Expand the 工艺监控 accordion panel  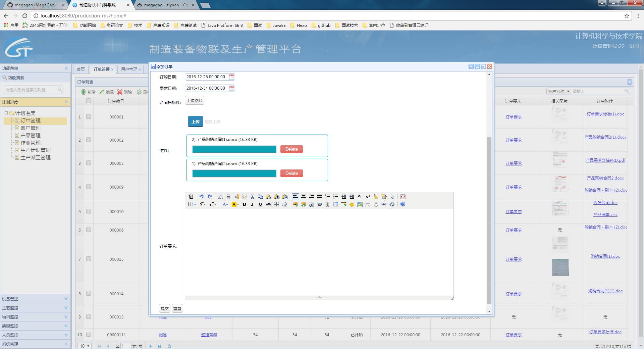click(x=66, y=308)
